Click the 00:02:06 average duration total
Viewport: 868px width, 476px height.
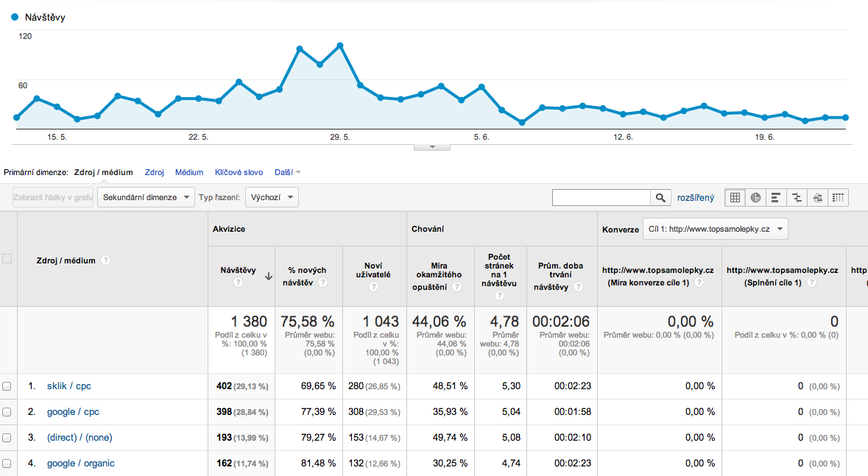(x=561, y=322)
